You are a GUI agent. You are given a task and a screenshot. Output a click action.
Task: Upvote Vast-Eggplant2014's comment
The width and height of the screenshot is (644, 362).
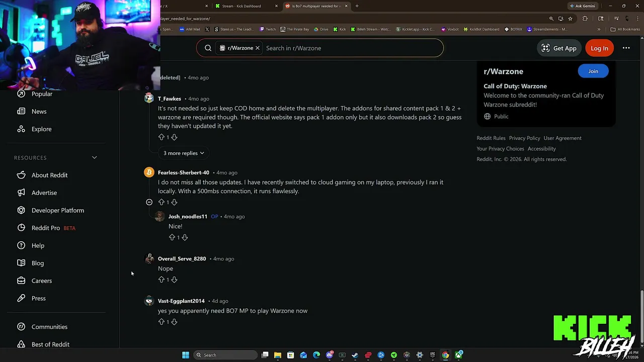coord(162,322)
